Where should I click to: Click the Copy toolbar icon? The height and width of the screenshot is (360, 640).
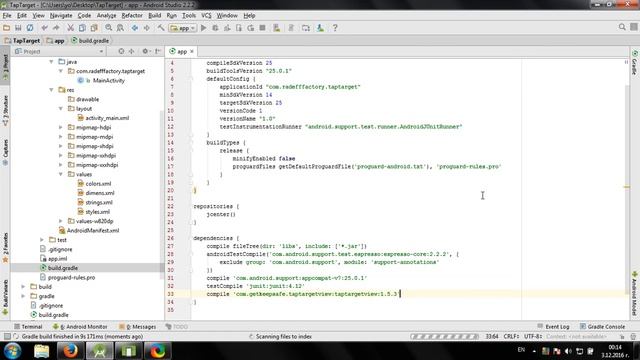pos(82,28)
